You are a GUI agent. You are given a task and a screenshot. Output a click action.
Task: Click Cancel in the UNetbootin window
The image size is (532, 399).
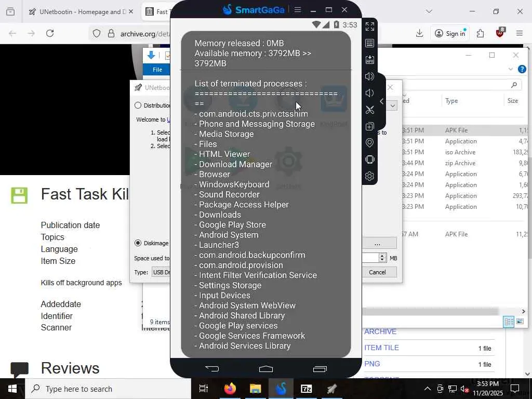(x=377, y=272)
